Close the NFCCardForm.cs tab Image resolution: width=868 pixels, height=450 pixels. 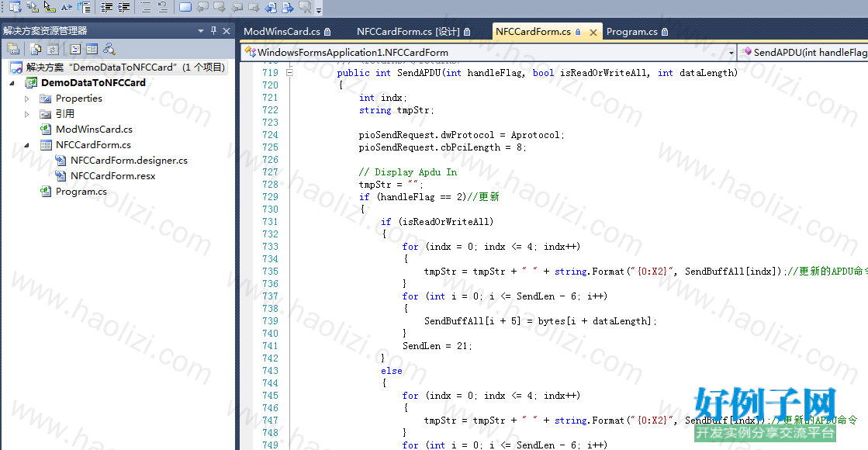pos(593,32)
